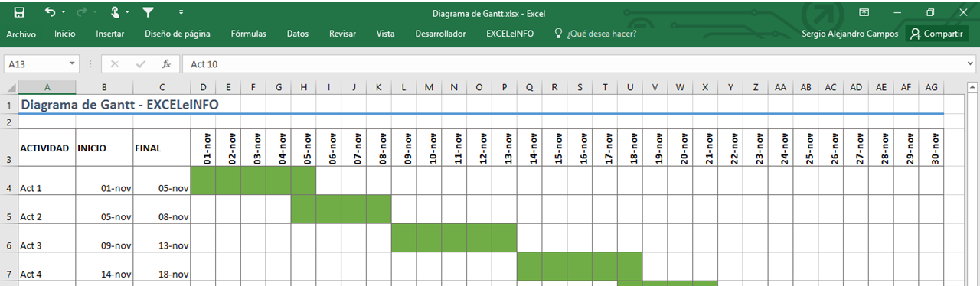The height and width of the screenshot is (286, 980).
Task: Open Insert Function fx icon
Action: point(166,64)
